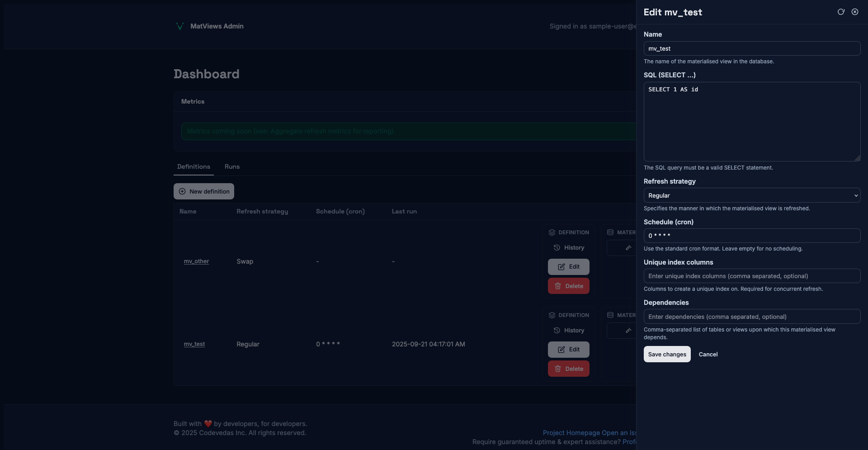This screenshot has height=450, width=868.
Task: Cancel editing the materialised view
Action: [x=708, y=355]
